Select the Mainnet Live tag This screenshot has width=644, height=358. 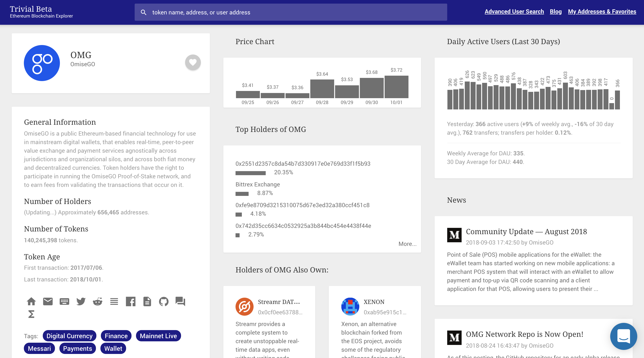coord(158,336)
